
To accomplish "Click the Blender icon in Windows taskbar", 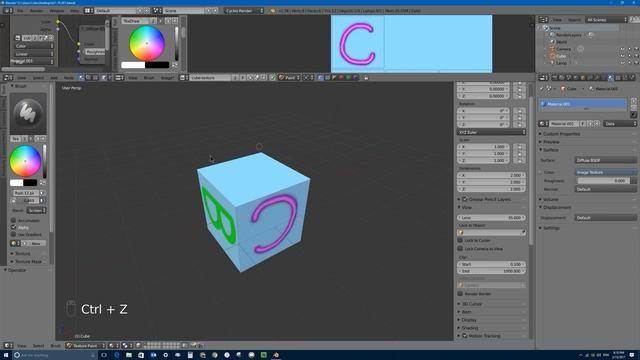I will coord(276,355).
